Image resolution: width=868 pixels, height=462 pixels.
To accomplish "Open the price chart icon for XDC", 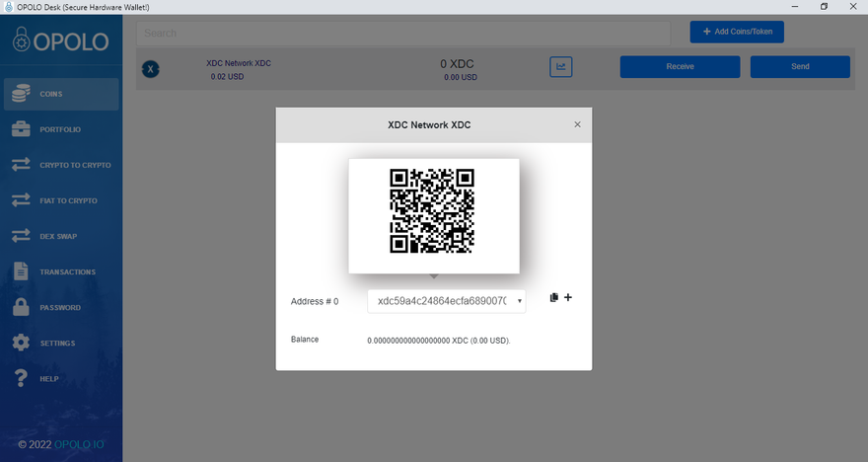I will coord(561,67).
